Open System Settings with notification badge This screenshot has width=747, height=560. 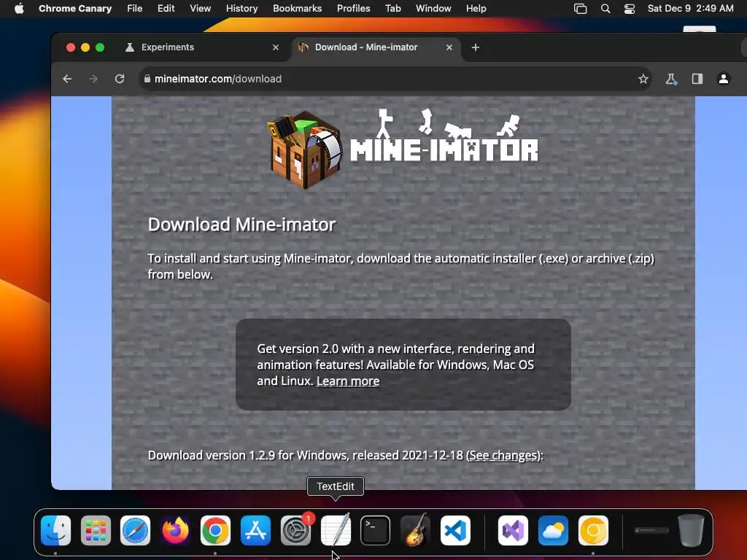296,531
